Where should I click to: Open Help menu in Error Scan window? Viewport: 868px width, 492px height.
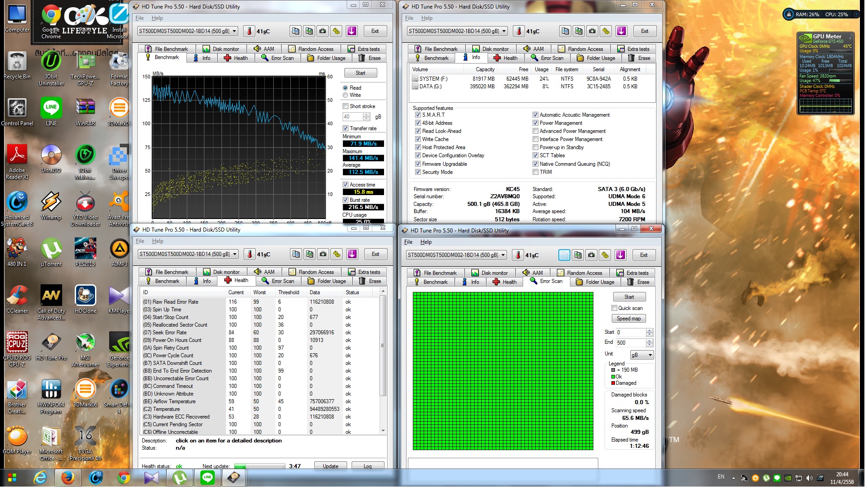[425, 242]
